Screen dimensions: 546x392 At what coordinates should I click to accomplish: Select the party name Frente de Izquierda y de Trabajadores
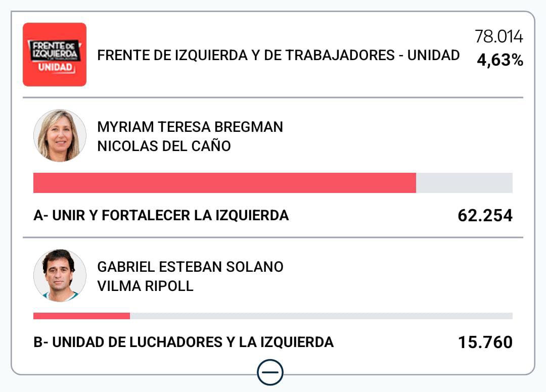click(x=278, y=55)
